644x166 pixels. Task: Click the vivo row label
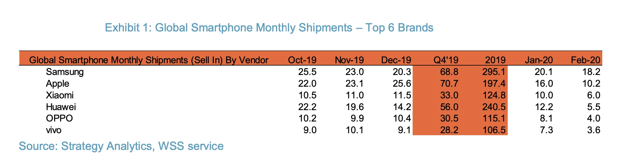click(53, 130)
